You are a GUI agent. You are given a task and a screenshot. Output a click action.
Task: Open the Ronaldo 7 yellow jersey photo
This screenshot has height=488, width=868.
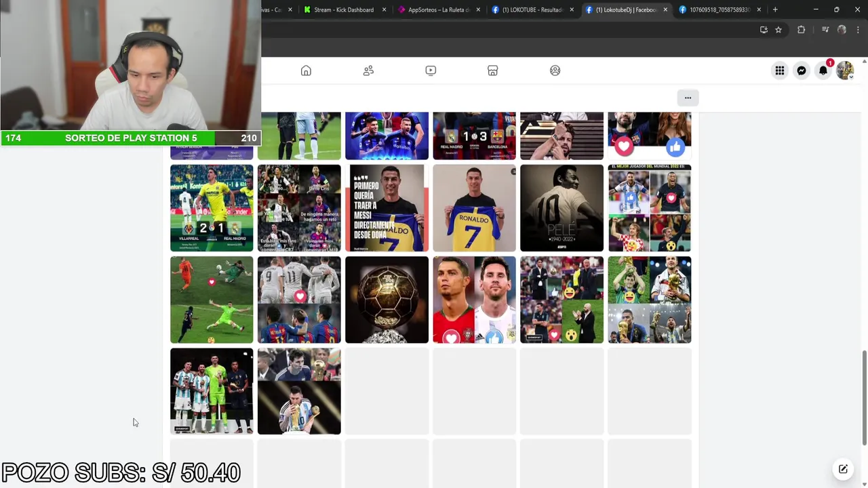[474, 208]
